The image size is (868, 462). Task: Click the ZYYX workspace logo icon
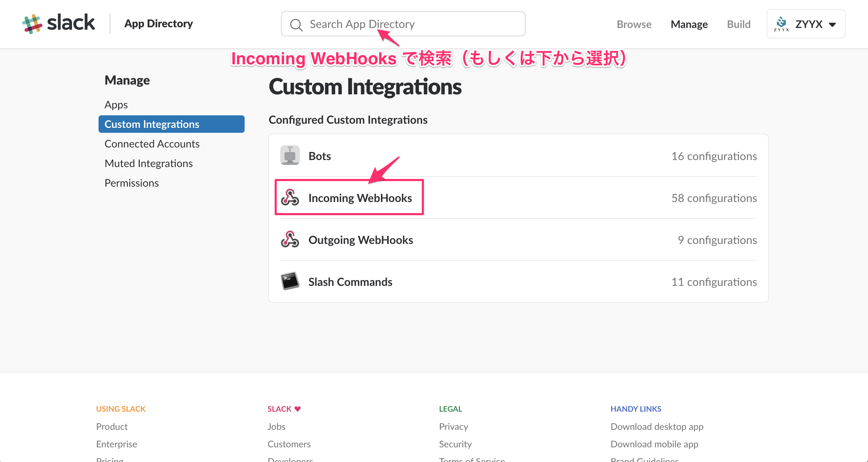781,24
